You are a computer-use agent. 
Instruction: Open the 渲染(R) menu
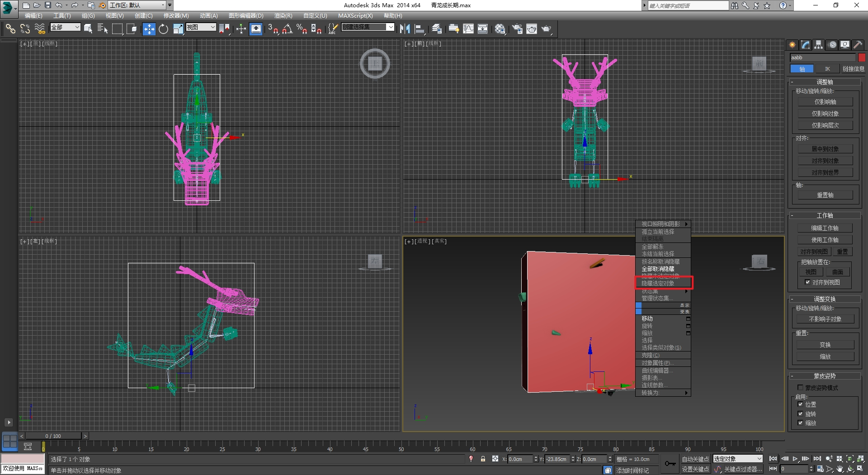[283, 16]
